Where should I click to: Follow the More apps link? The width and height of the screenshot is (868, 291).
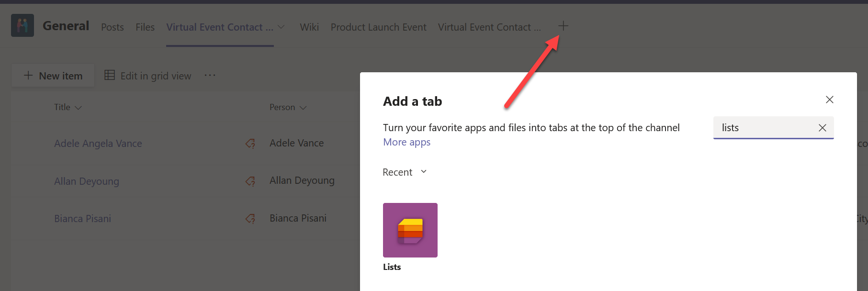click(x=406, y=142)
